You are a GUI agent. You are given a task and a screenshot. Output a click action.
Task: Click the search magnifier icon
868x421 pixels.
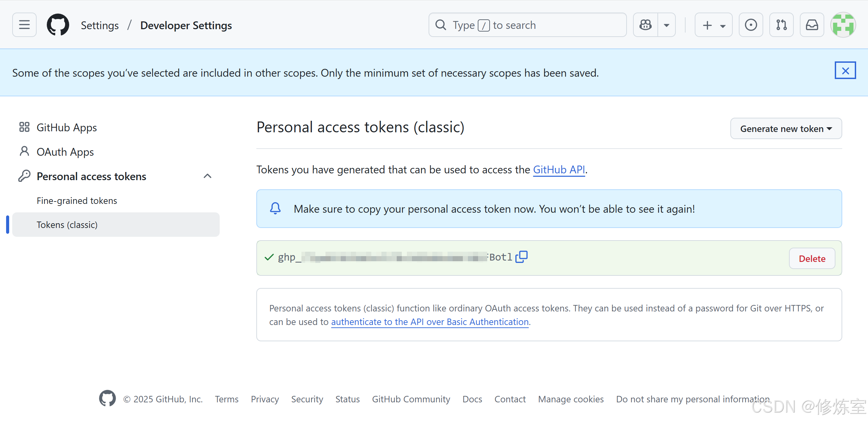pyautogui.click(x=440, y=25)
